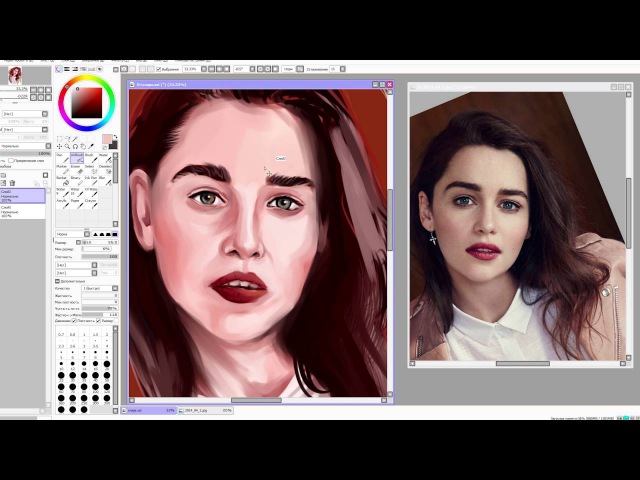
Task: Toggle pressure density checkbox
Action: click(74, 321)
